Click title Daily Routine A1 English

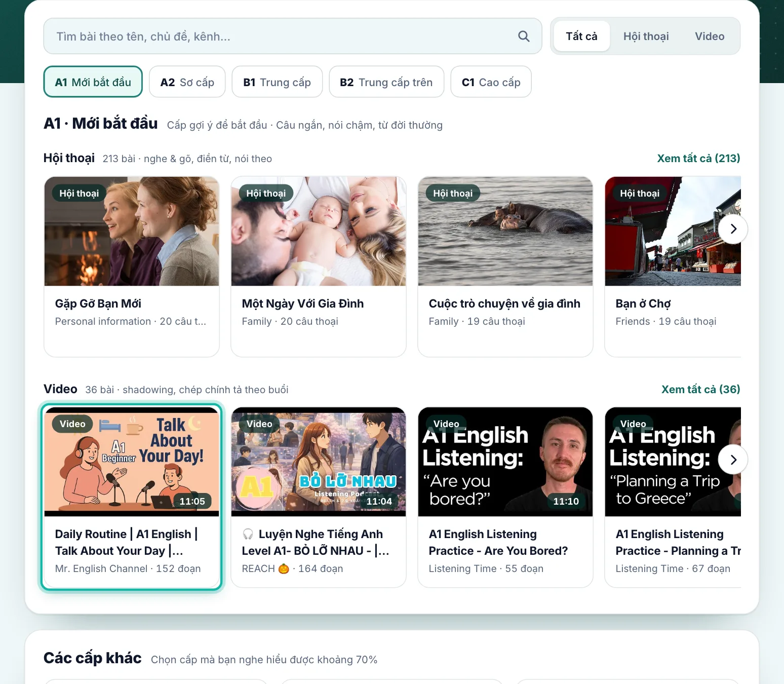(127, 542)
